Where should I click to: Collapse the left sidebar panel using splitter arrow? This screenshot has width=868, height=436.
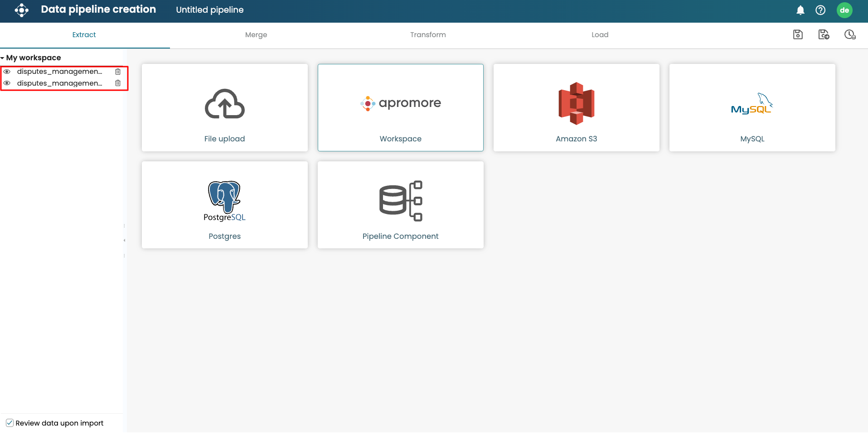click(124, 240)
